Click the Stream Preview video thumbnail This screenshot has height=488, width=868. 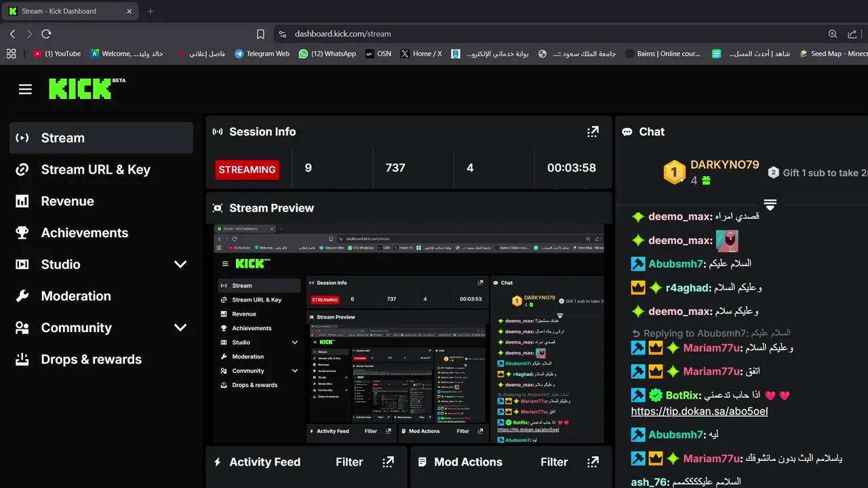click(x=408, y=333)
